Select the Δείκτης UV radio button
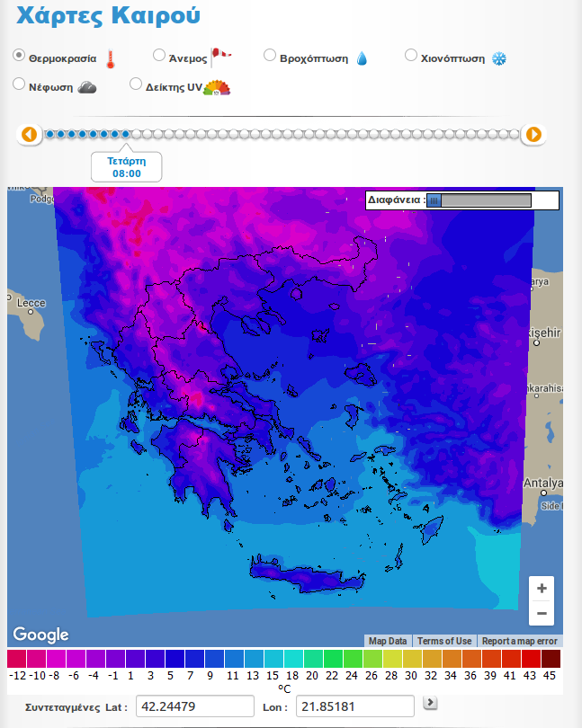The width and height of the screenshot is (582, 728). (x=136, y=84)
